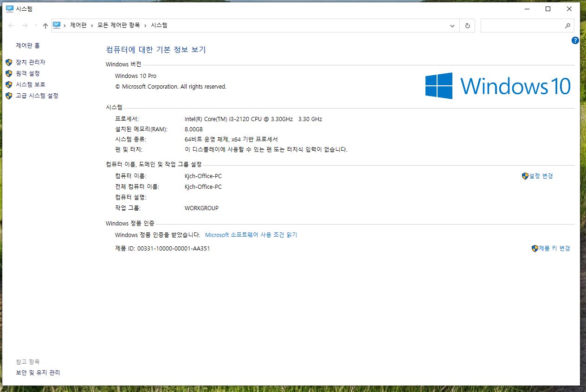This screenshot has width=586, height=392.
Task: Open the recent locations dropdown arrow
Action: [x=36, y=26]
